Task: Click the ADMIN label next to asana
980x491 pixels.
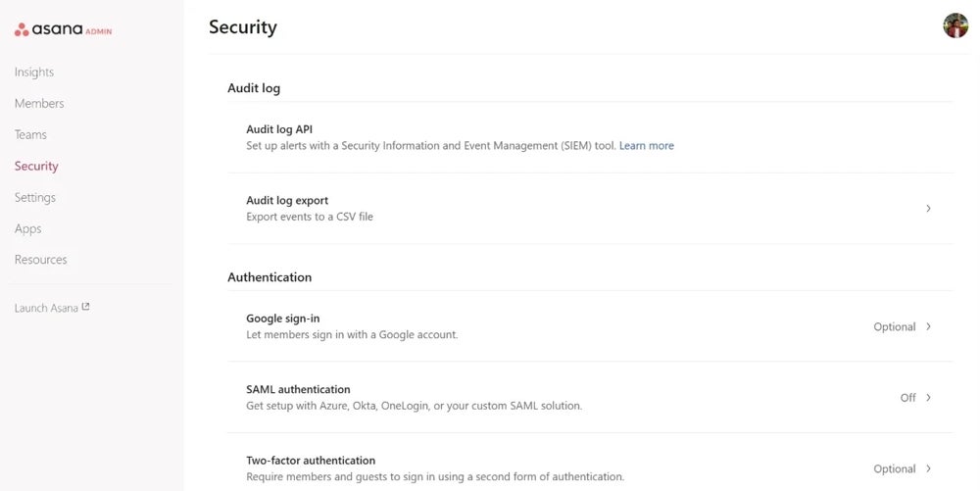Action: coord(99,31)
